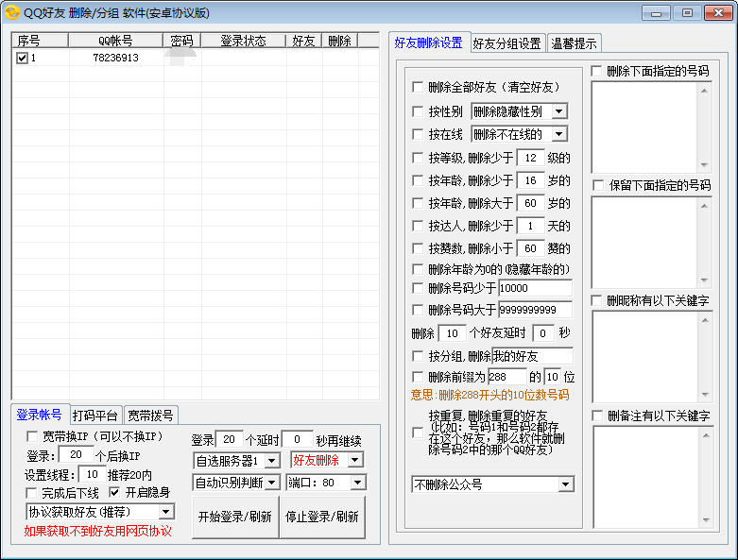Click the minimum age field showing 16

530,180
